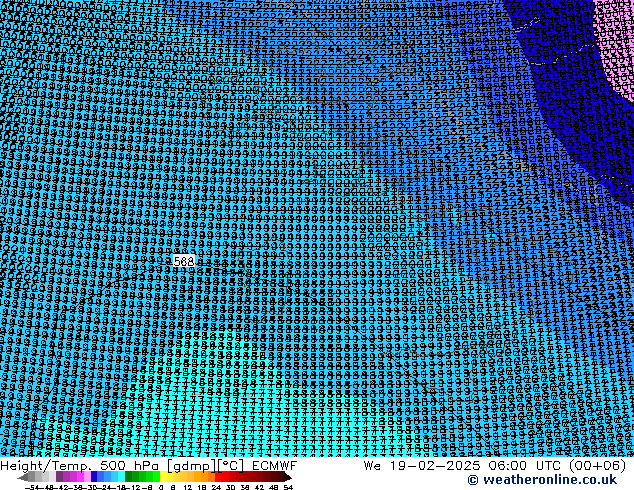Image resolution: width=634 pixels, height=490 pixels.
Task: Click the dark right arrow end of the legend
Action: 288,477
